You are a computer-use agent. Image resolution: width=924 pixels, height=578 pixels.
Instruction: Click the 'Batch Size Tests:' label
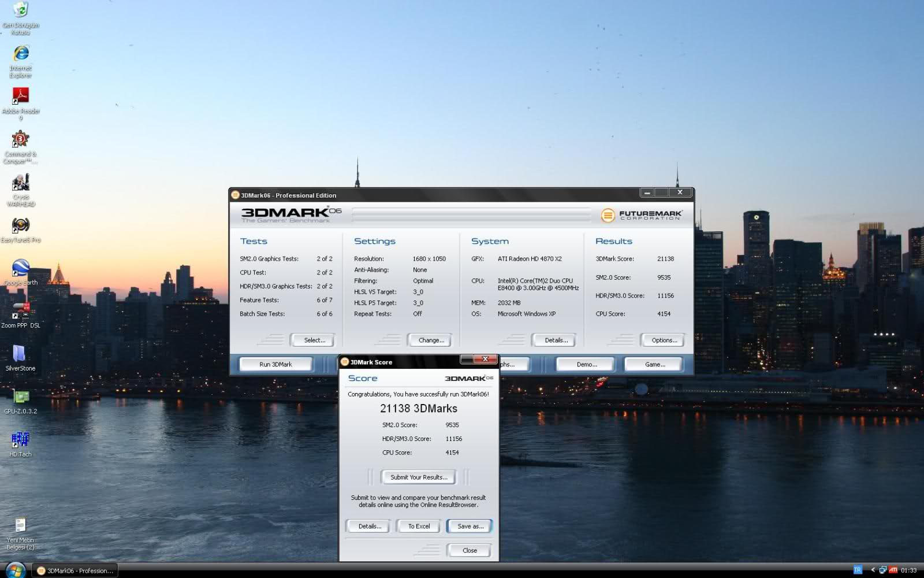click(262, 314)
